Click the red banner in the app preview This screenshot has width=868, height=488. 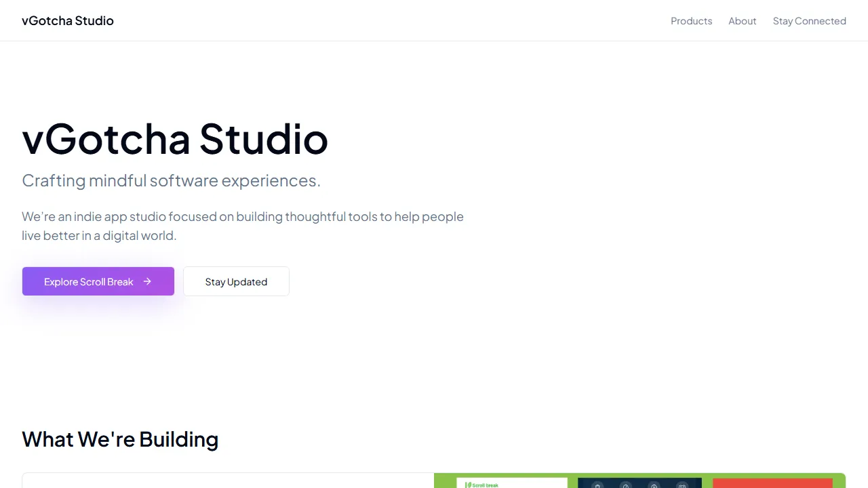click(x=772, y=485)
